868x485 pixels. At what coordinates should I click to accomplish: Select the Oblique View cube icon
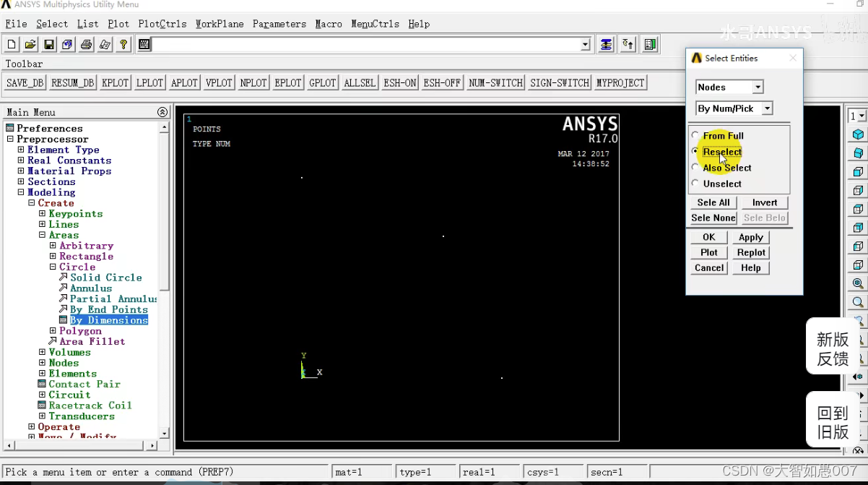click(858, 153)
